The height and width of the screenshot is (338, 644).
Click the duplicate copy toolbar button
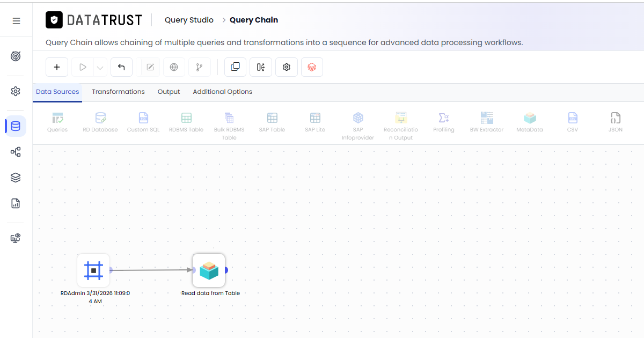235,67
